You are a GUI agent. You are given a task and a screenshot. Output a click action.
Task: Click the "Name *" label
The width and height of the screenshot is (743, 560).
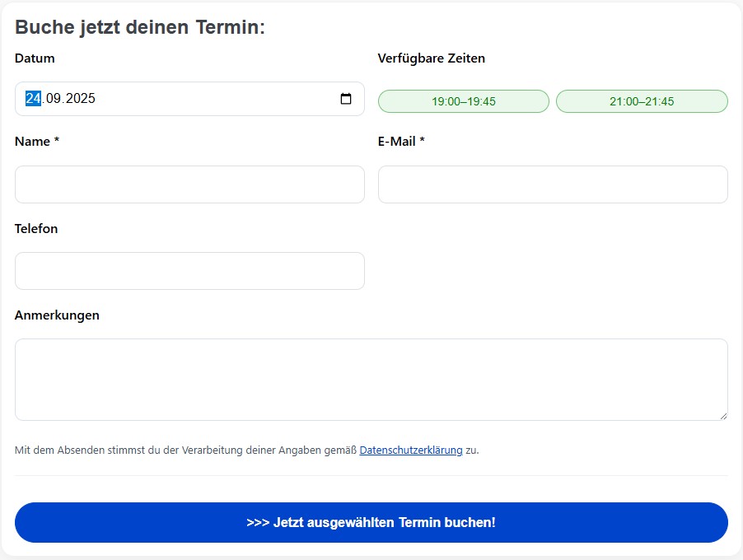pos(37,142)
